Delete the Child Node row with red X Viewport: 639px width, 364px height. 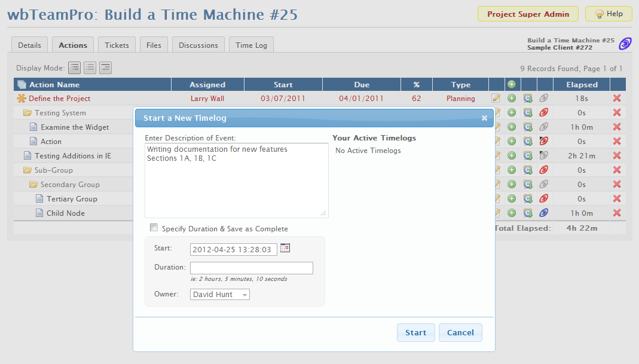click(x=617, y=213)
